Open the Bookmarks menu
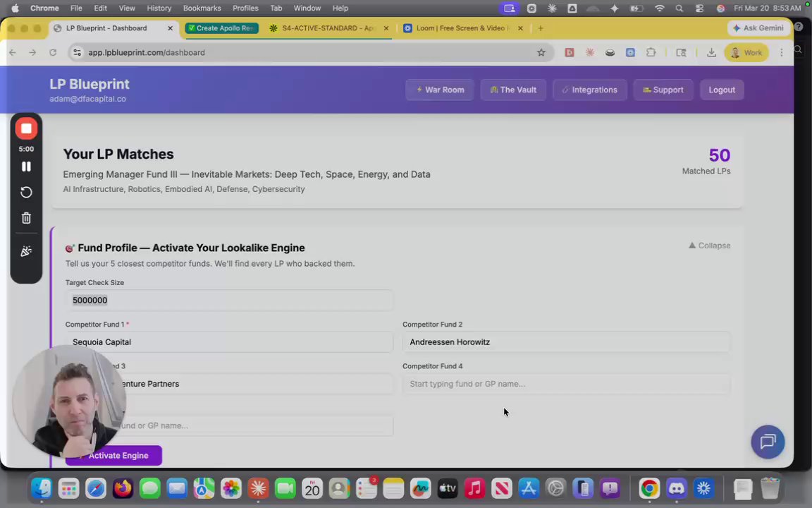The height and width of the screenshot is (508, 812). point(202,8)
